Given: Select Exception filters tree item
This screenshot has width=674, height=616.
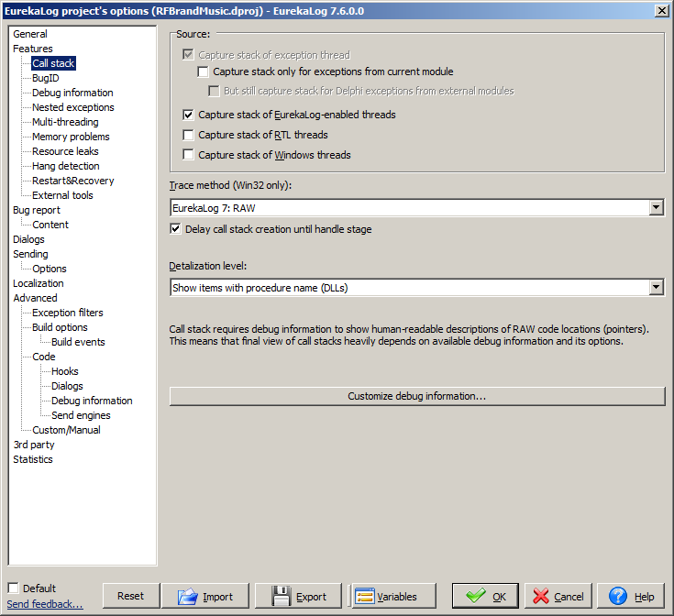Looking at the screenshot, I should click(x=68, y=313).
